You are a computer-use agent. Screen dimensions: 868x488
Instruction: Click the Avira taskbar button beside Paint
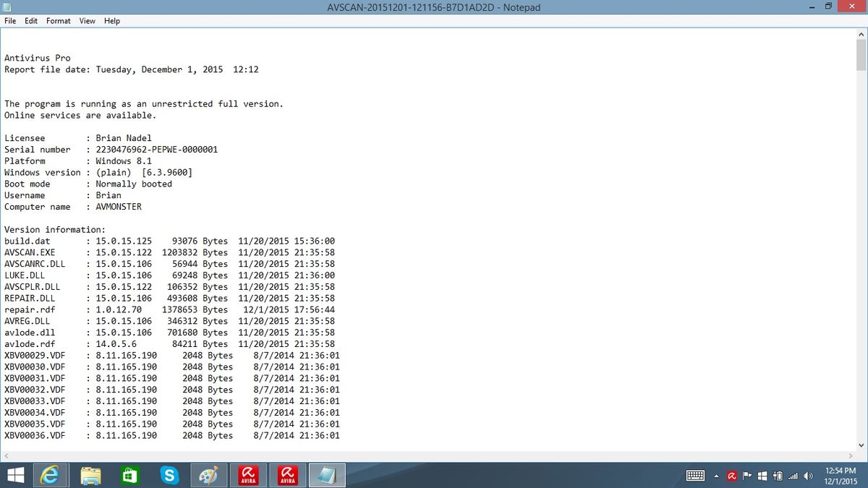(x=248, y=475)
